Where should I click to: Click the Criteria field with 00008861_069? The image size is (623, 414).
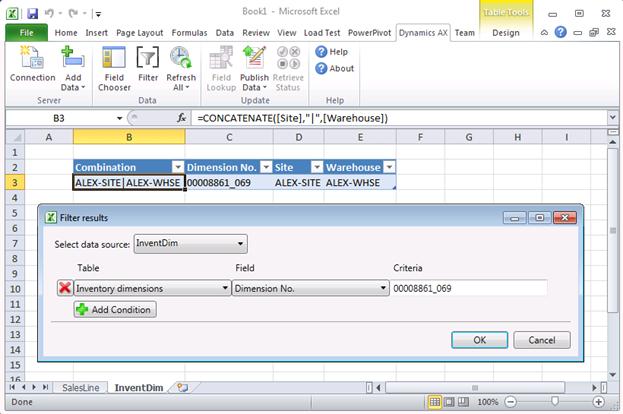click(x=469, y=288)
